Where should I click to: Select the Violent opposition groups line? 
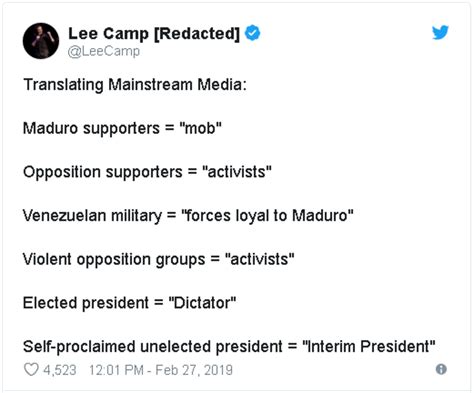pos(159,259)
